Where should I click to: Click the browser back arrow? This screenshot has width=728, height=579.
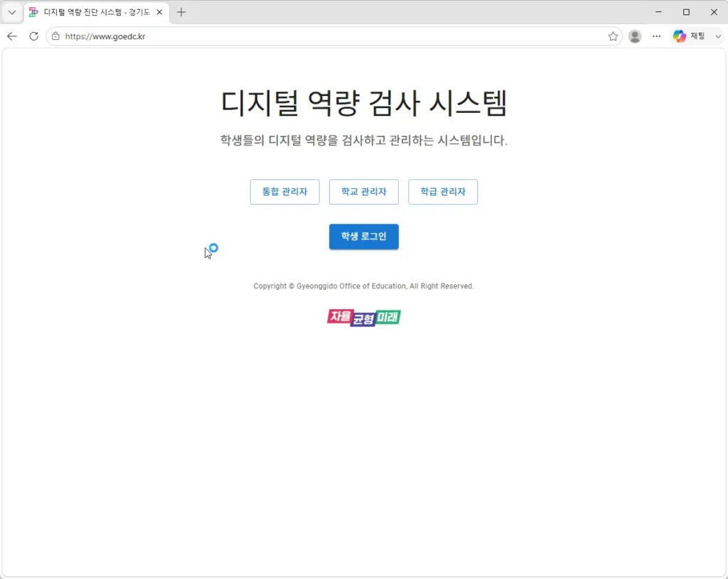[x=12, y=36]
